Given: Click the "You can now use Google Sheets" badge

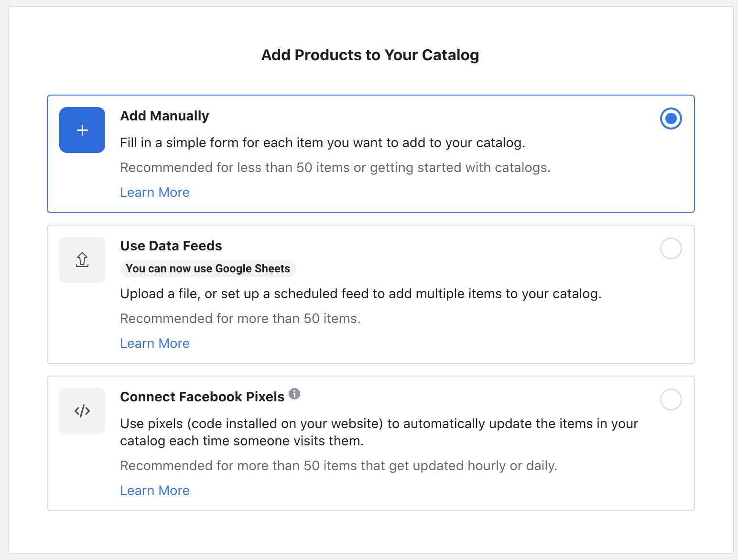Looking at the screenshot, I should (208, 269).
